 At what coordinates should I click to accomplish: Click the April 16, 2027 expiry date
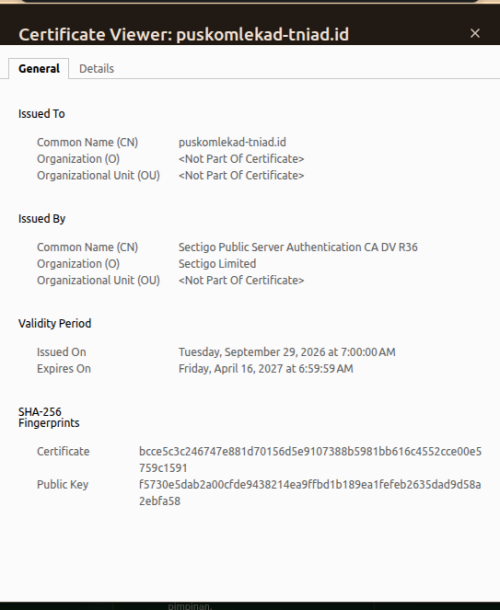coord(266,369)
